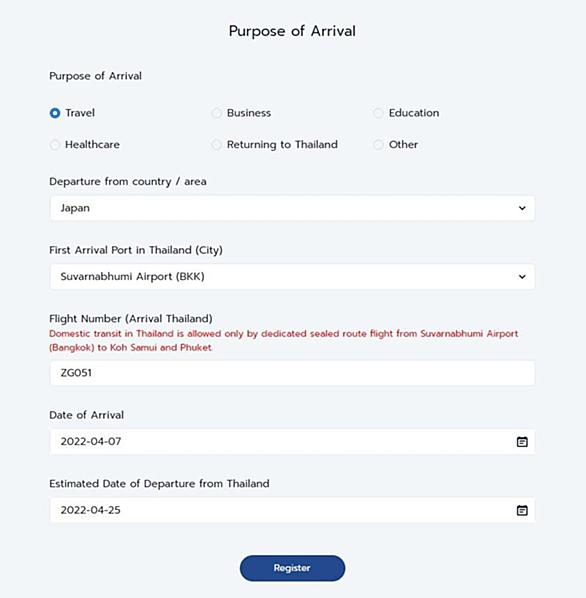Open calendar picker for Estimated Date of Departure
The image size is (586, 598).
click(522, 510)
